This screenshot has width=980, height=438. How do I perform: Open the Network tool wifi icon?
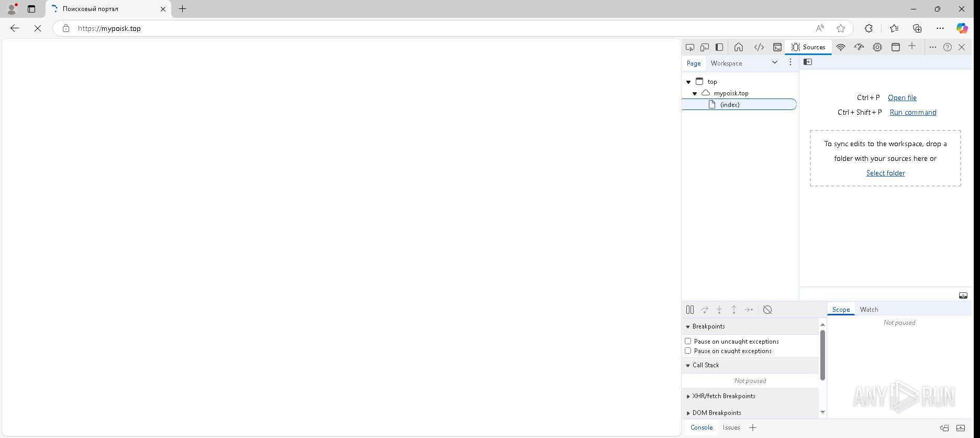841,47
